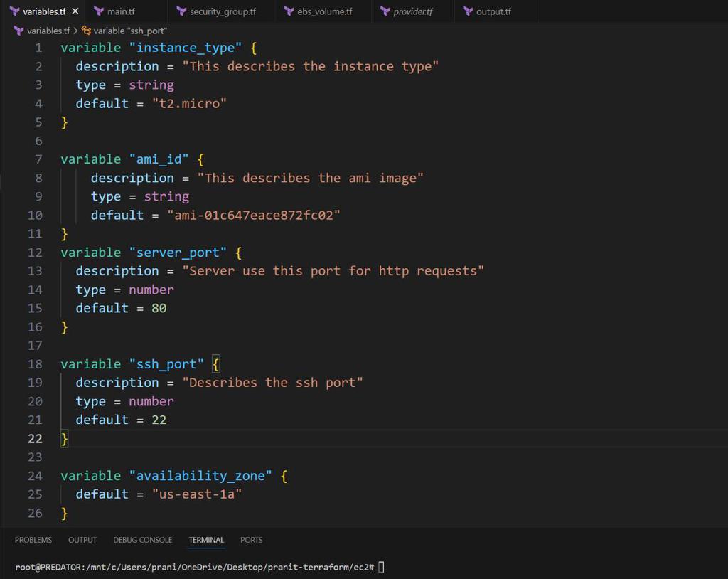Image resolution: width=728 pixels, height=579 pixels.
Task: Click Terraform icon on ebs_volume.tf tab
Action: point(289,11)
